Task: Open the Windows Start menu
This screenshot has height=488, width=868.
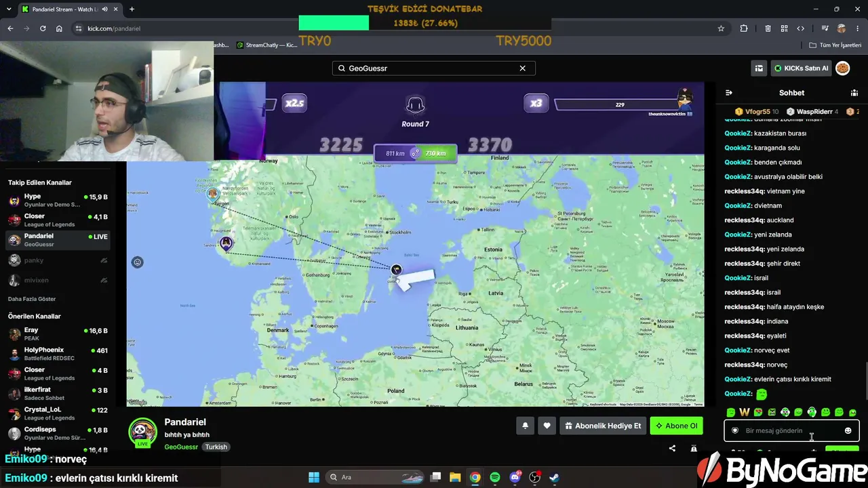Action: tap(314, 477)
